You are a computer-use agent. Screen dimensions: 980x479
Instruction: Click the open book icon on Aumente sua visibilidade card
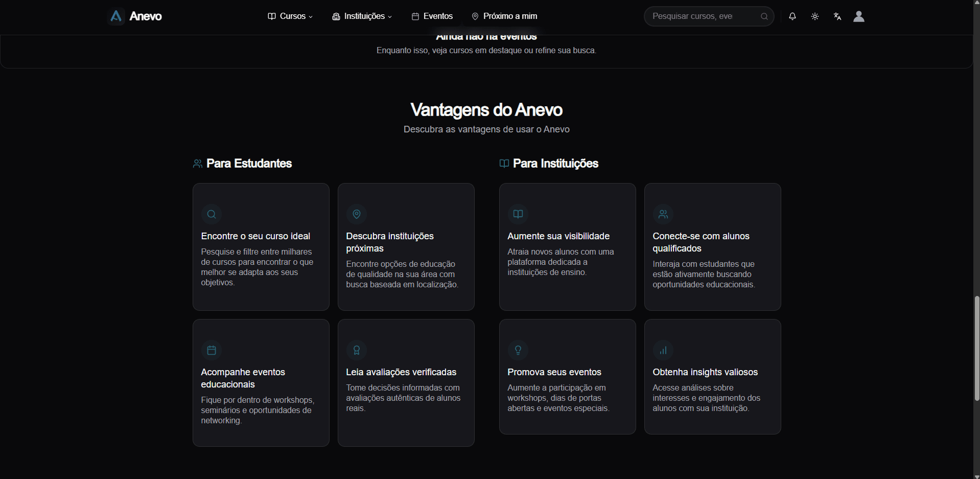click(518, 214)
